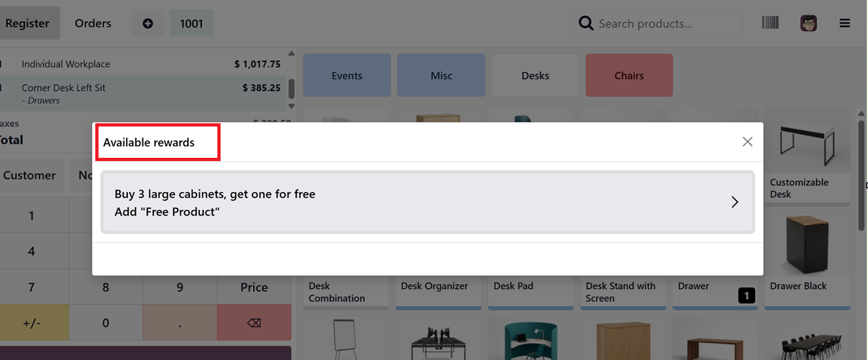The width and height of the screenshot is (868, 360).
Task: Select order number 1001
Action: [191, 23]
